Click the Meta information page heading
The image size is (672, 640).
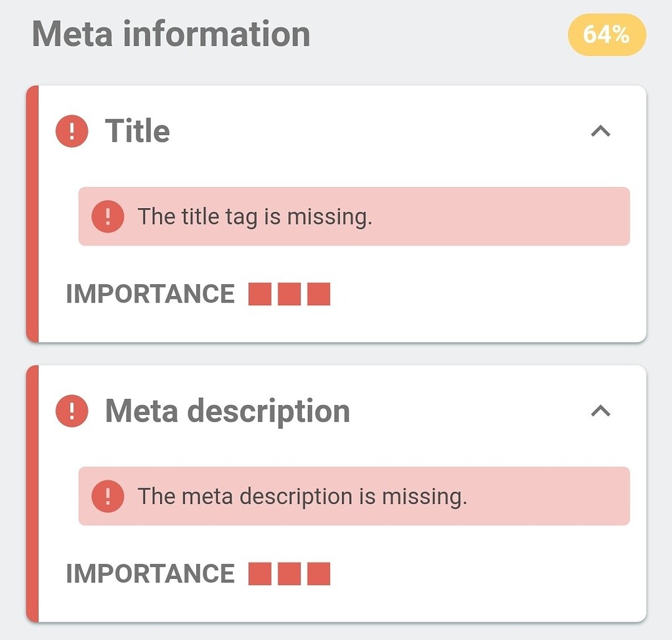(x=171, y=34)
